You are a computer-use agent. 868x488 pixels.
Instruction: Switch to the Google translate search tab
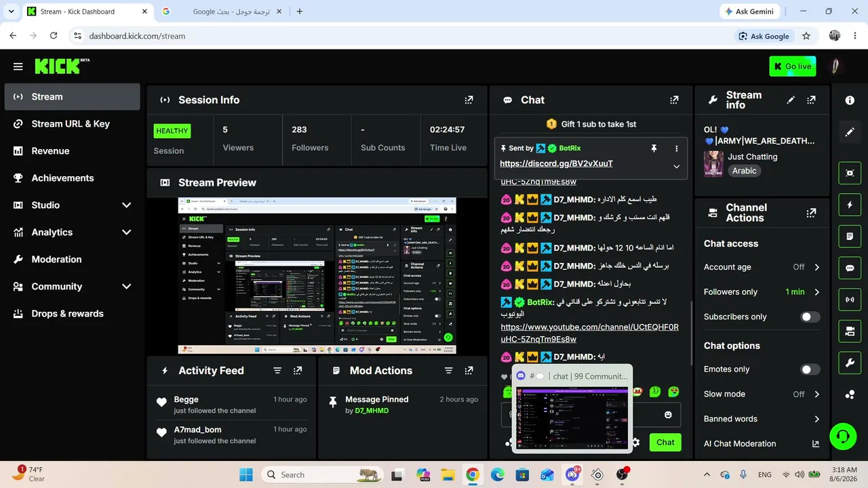coord(221,12)
